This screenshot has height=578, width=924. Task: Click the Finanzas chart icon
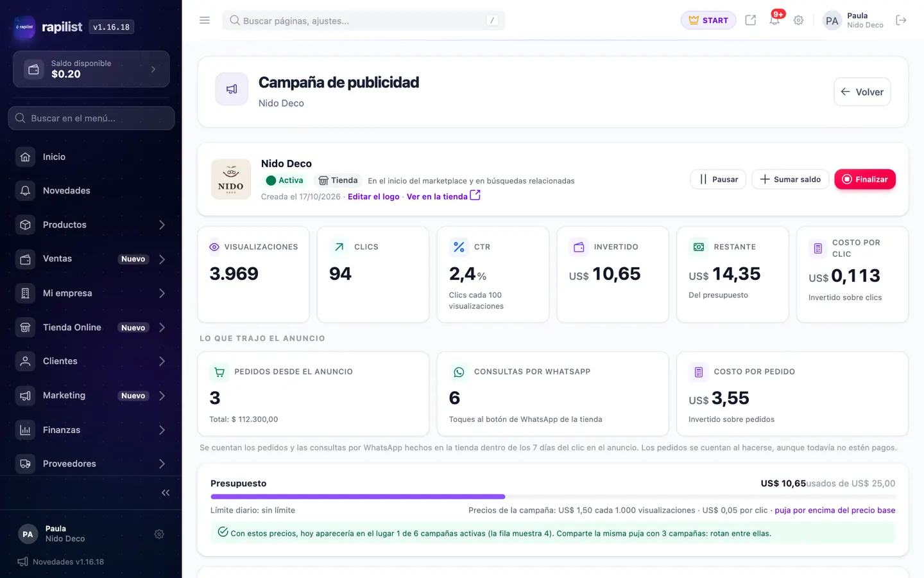click(25, 430)
